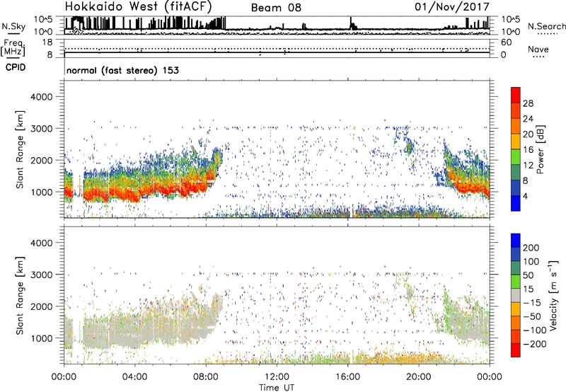Click the power panel 'Slant Range [km]' label
The height and width of the screenshot is (392, 566).
click(20, 149)
